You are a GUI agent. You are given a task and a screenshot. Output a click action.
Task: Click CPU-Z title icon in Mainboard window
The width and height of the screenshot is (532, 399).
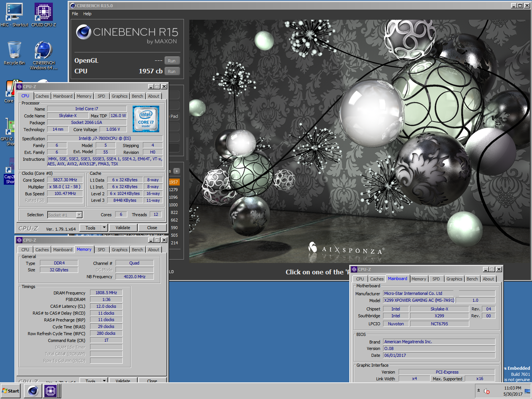[x=354, y=269]
